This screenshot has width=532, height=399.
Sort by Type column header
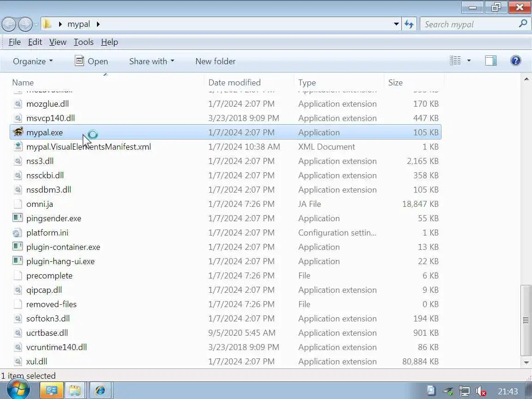tap(339, 83)
